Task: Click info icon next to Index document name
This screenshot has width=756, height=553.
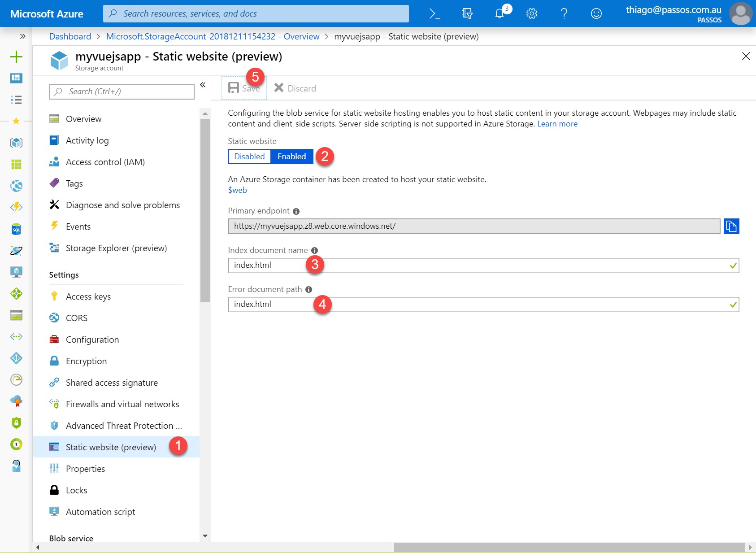Action: (x=314, y=251)
